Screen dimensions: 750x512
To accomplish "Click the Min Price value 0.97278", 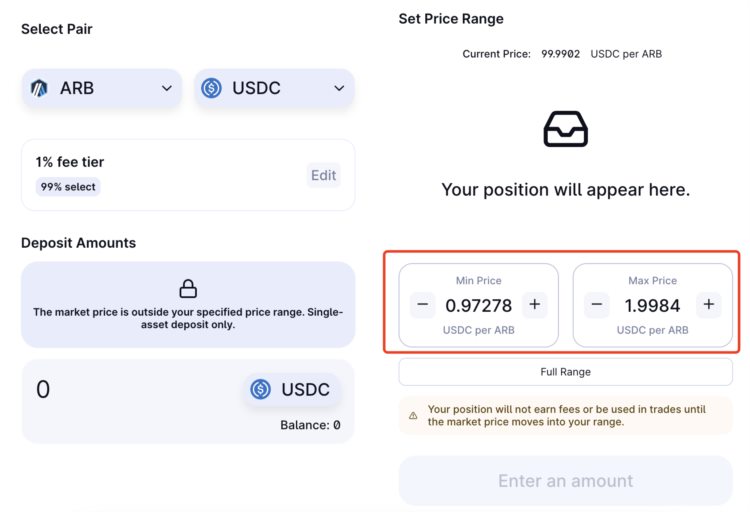I will pyautogui.click(x=478, y=305).
